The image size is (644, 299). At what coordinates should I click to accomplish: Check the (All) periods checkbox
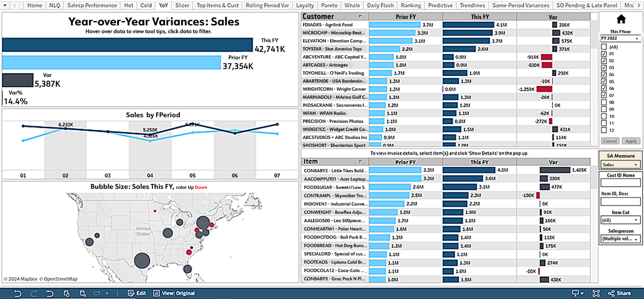pyautogui.click(x=604, y=47)
